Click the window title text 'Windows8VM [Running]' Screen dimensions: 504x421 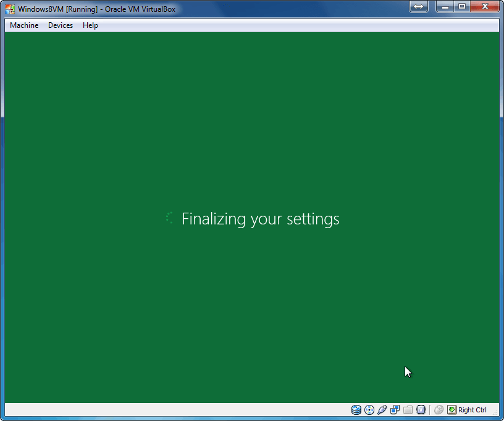(57, 9)
